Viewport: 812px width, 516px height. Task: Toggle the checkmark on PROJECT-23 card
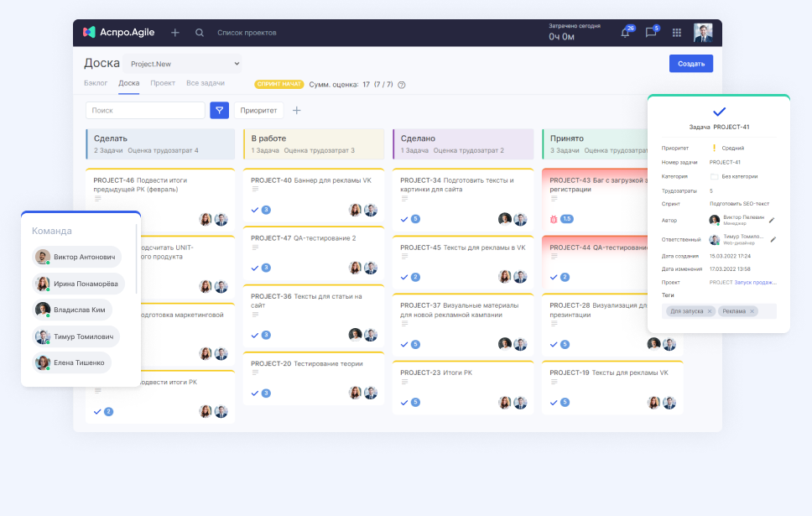point(404,403)
